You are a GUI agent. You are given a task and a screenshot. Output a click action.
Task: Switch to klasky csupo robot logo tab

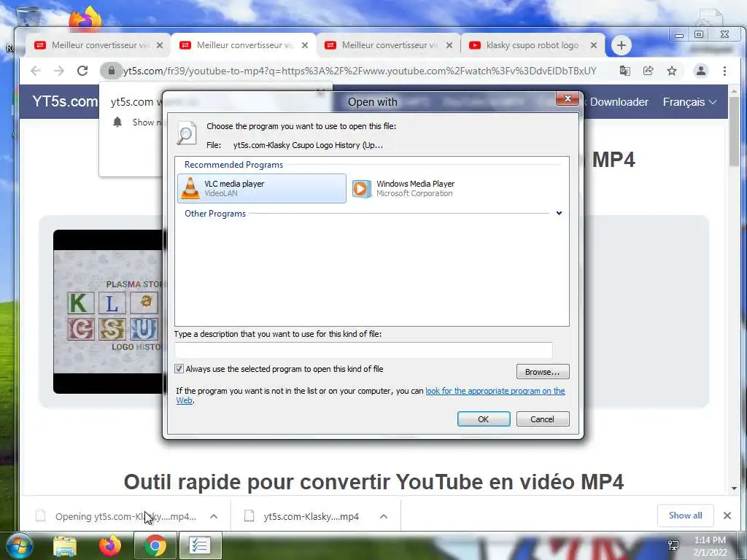tap(533, 45)
